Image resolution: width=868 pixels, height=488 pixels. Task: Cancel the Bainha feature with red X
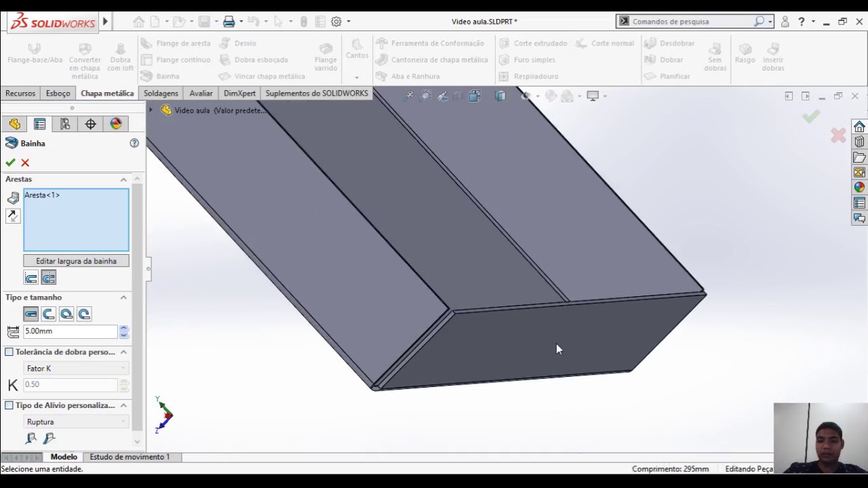click(25, 163)
